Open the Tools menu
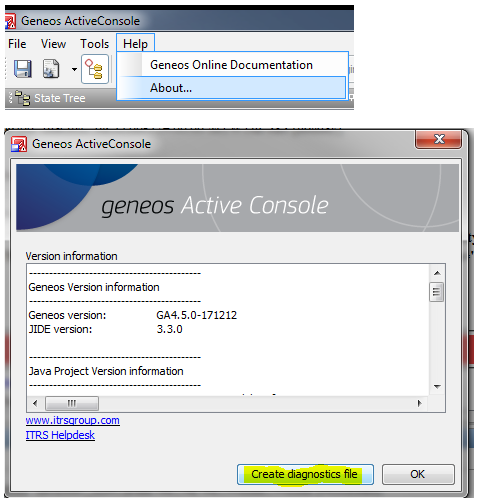Viewport: 477px width, 498px height. 94,44
